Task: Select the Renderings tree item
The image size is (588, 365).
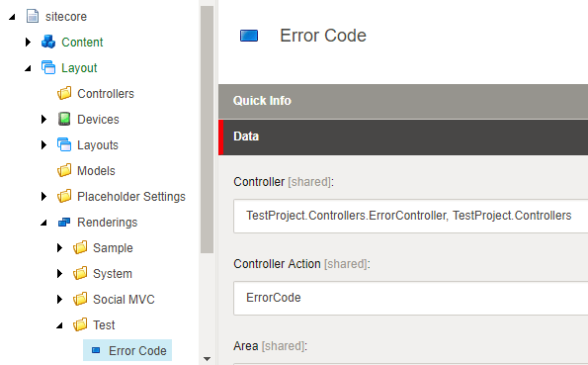Action: (x=108, y=223)
